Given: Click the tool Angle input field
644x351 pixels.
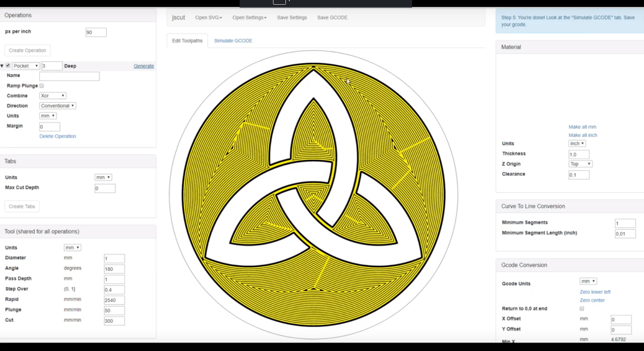Looking at the screenshot, I should (114, 269).
